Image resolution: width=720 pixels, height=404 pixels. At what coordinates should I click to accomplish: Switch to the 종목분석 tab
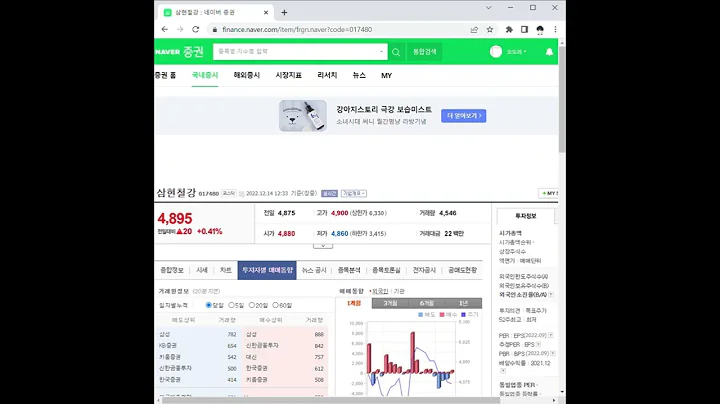[349, 270]
